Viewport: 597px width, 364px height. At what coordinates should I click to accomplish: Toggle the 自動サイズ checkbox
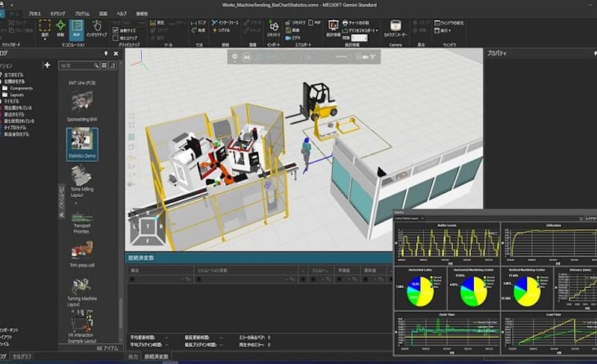[116, 30]
